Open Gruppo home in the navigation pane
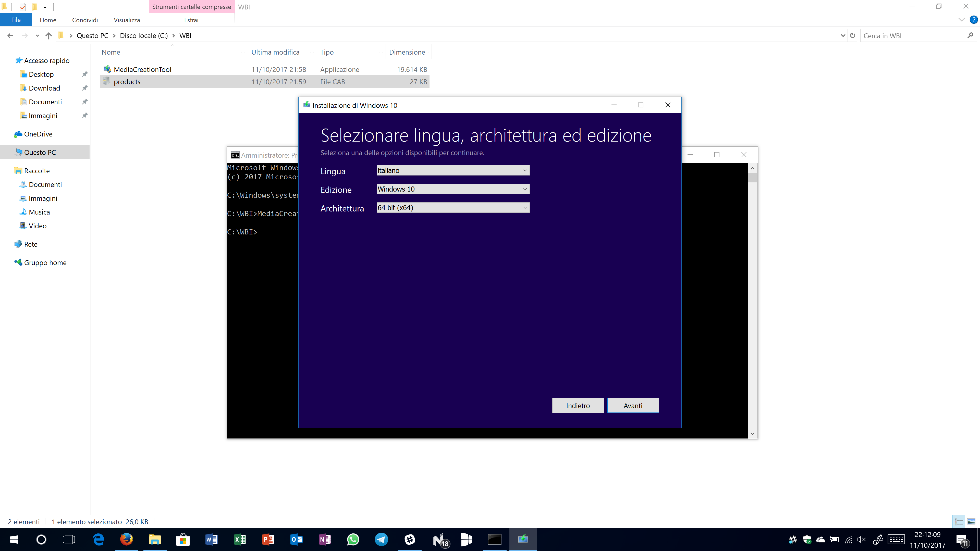980x551 pixels. tap(40, 262)
